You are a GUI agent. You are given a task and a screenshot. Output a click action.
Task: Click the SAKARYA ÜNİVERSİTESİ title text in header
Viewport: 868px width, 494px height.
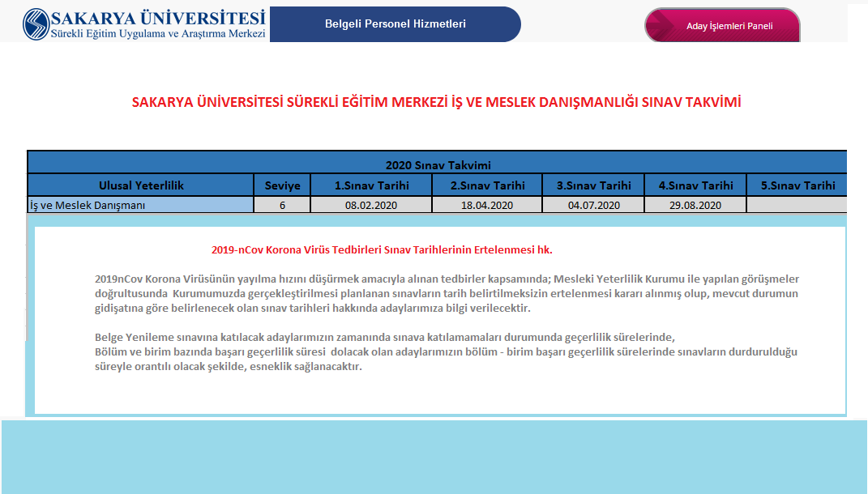(158, 18)
